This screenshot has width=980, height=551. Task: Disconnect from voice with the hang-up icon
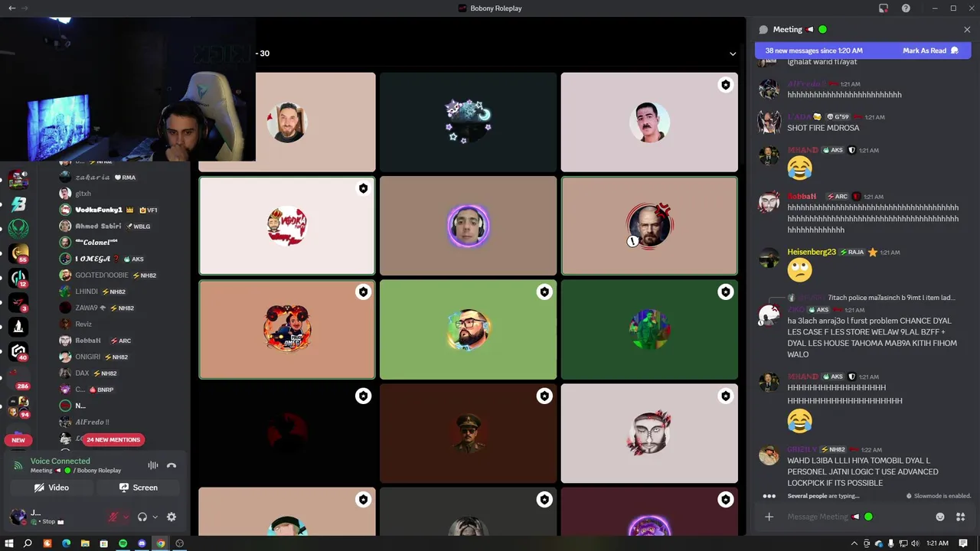171,465
